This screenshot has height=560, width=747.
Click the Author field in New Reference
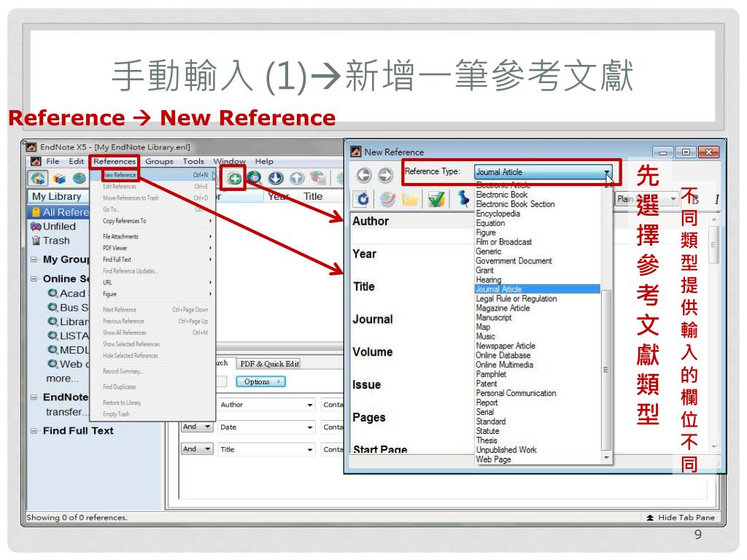click(x=412, y=236)
